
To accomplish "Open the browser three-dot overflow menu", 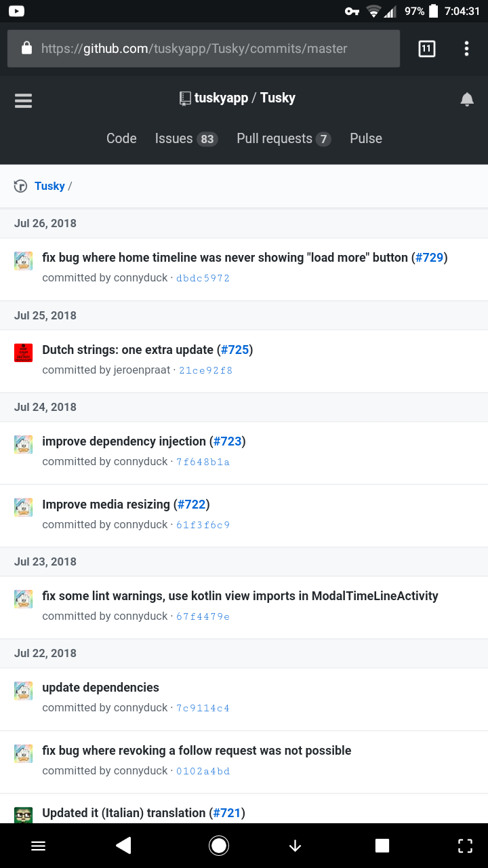I will coord(466,48).
